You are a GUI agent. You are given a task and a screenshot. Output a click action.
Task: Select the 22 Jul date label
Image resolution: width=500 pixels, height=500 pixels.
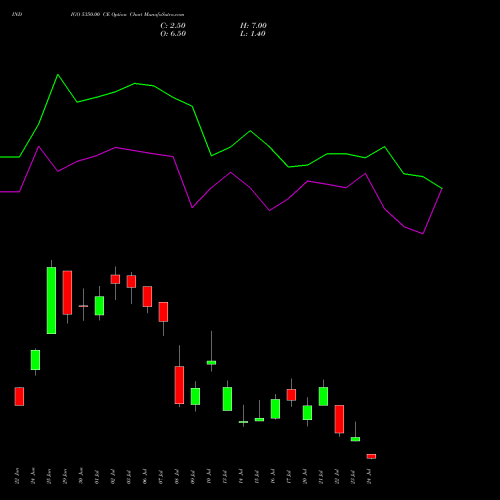click(x=337, y=476)
